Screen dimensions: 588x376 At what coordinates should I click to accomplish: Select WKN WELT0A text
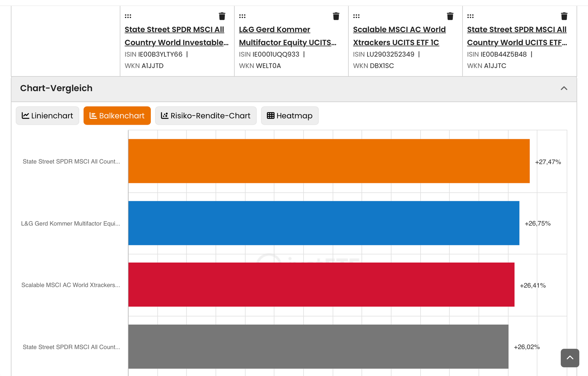click(x=260, y=66)
